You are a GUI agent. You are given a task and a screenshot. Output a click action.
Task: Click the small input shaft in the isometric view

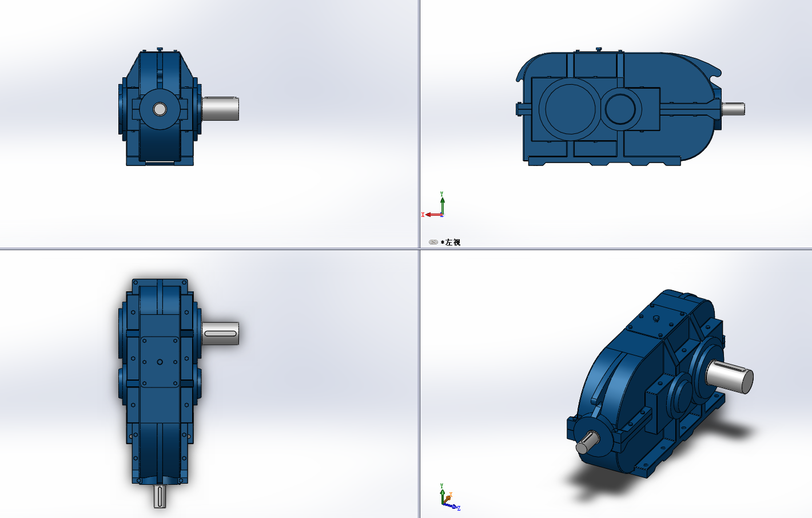pyautogui.click(x=587, y=443)
